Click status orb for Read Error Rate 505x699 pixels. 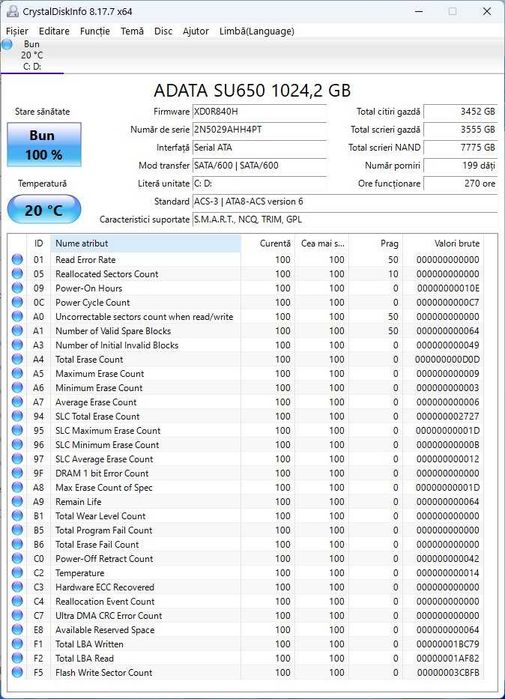point(17,259)
